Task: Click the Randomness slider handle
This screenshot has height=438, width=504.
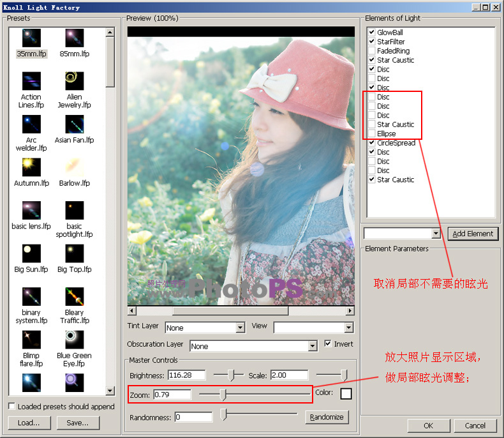Action: click(224, 414)
